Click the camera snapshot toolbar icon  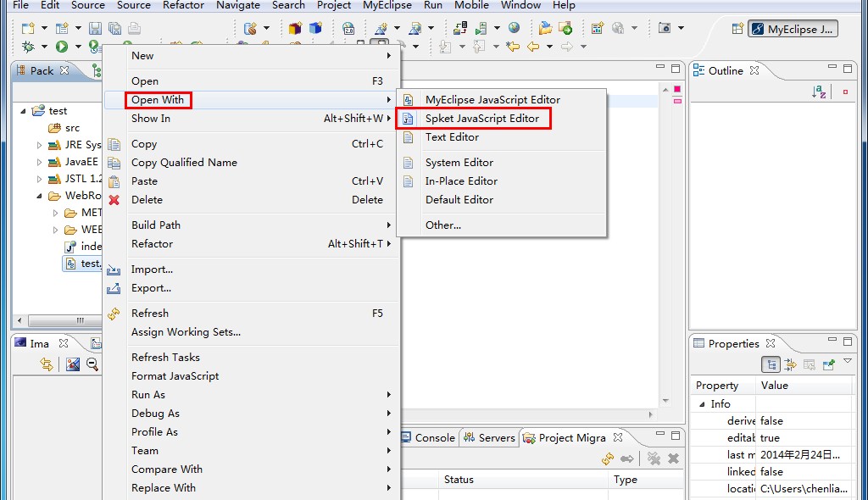tap(665, 28)
